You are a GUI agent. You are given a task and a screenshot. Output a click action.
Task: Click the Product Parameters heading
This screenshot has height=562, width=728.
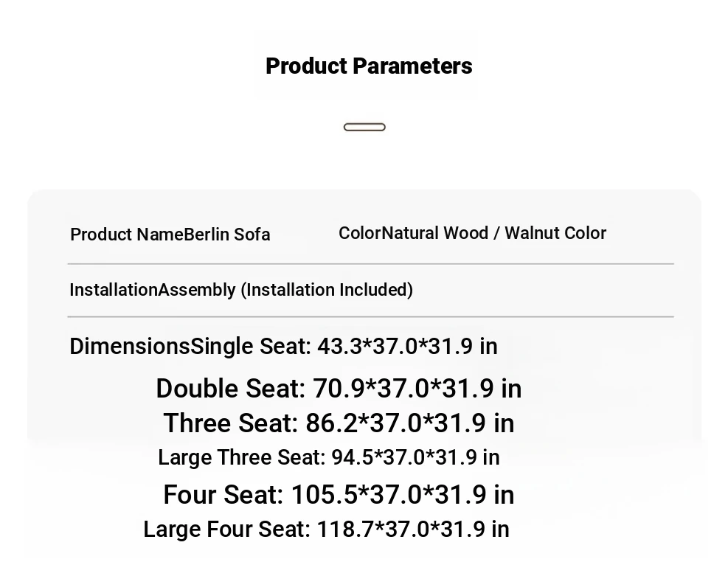coord(369,66)
